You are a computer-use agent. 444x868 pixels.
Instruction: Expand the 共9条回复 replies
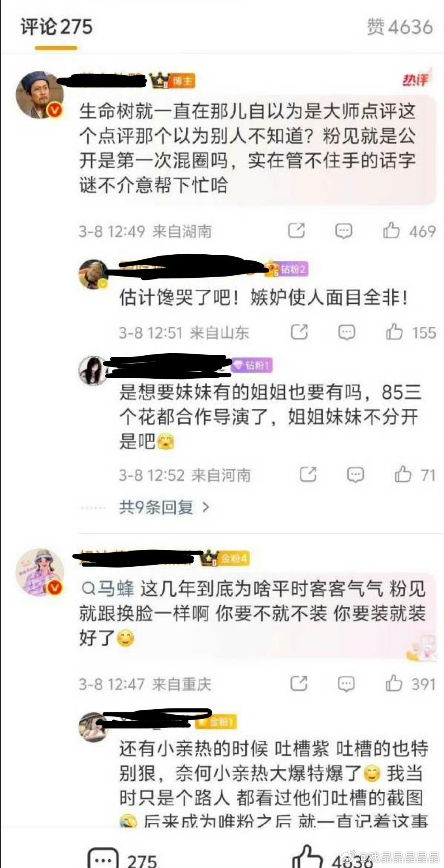tap(164, 507)
